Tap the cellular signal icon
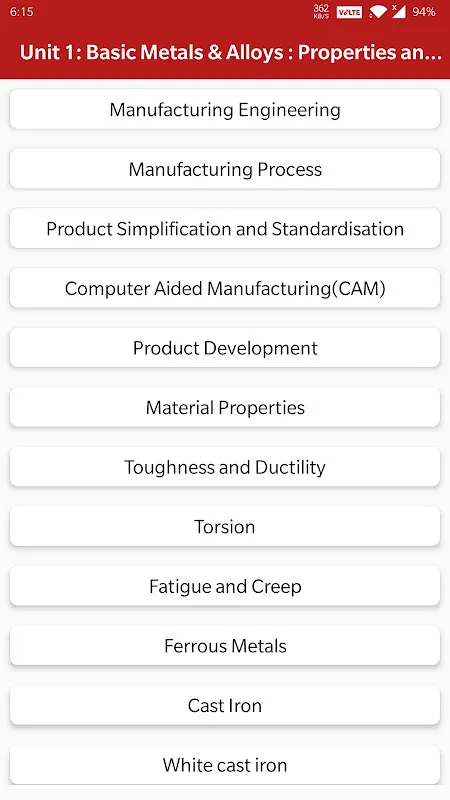 coord(398,11)
